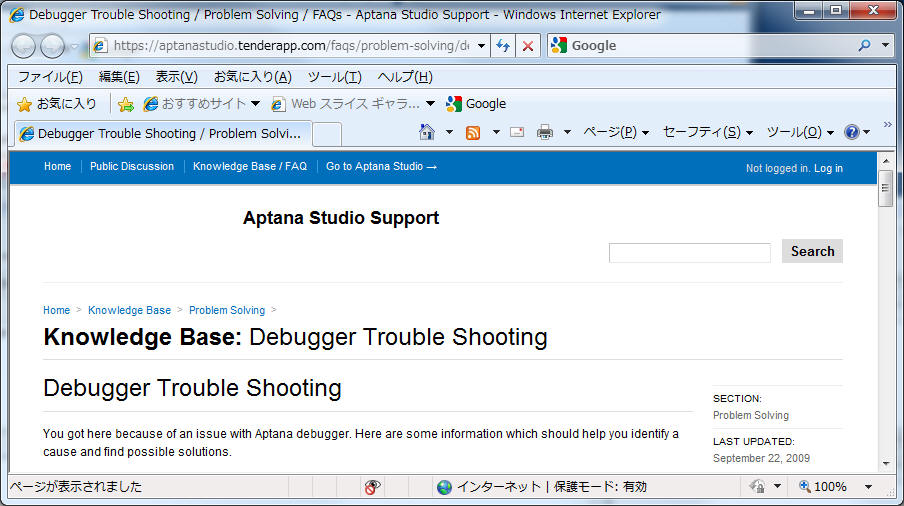Open the ページ(P) dropdown menu
904x506 pixels.
point(615,132)
